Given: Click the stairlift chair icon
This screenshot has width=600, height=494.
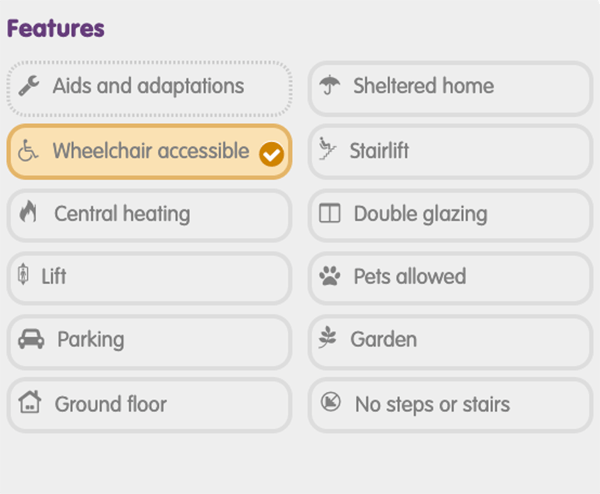Looking at the screenshot, I should pyautogui.click(x=328, y=148).
